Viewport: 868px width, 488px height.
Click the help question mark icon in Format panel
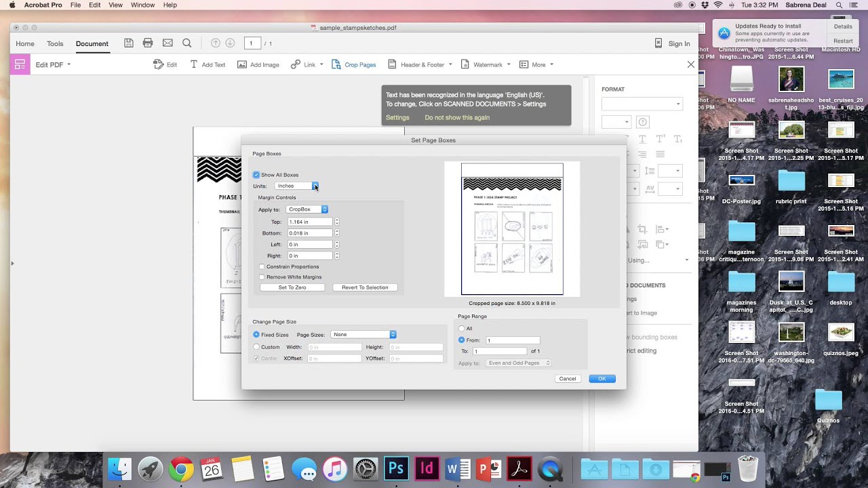[x=643, y=122]
